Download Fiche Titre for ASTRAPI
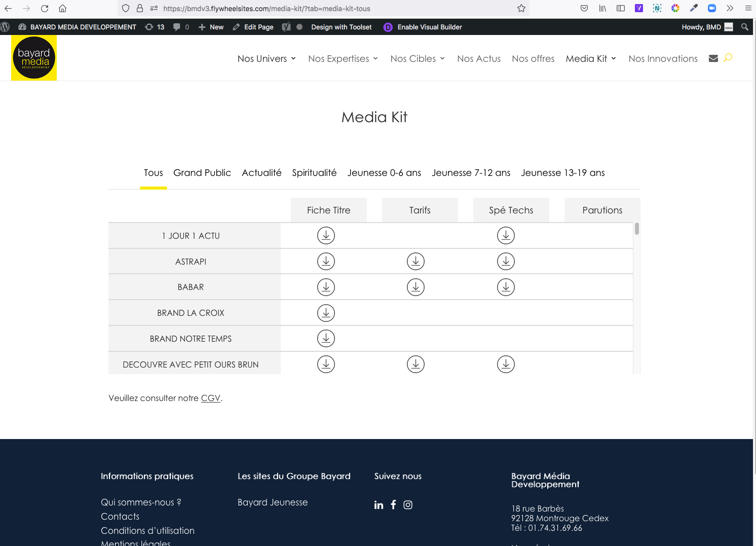 [326, 261]
